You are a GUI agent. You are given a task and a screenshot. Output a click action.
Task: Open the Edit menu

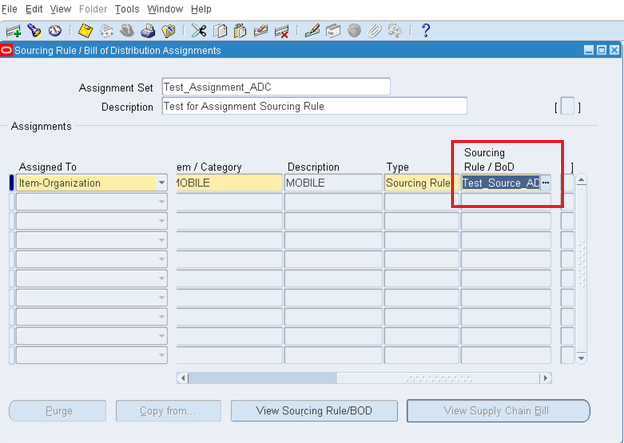pyautogui.click(x=34, y=9)
